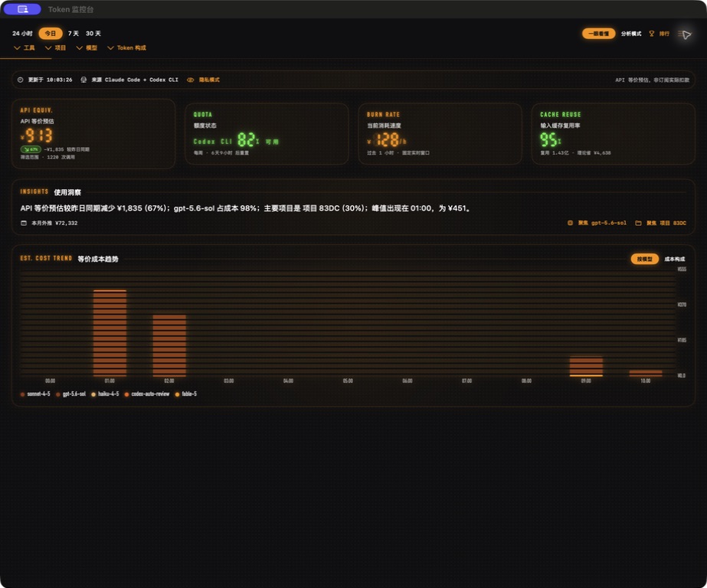Viewport: 707px width, 588px height.
Task: Select the 7 天 time range
Action: pos(73,34)
